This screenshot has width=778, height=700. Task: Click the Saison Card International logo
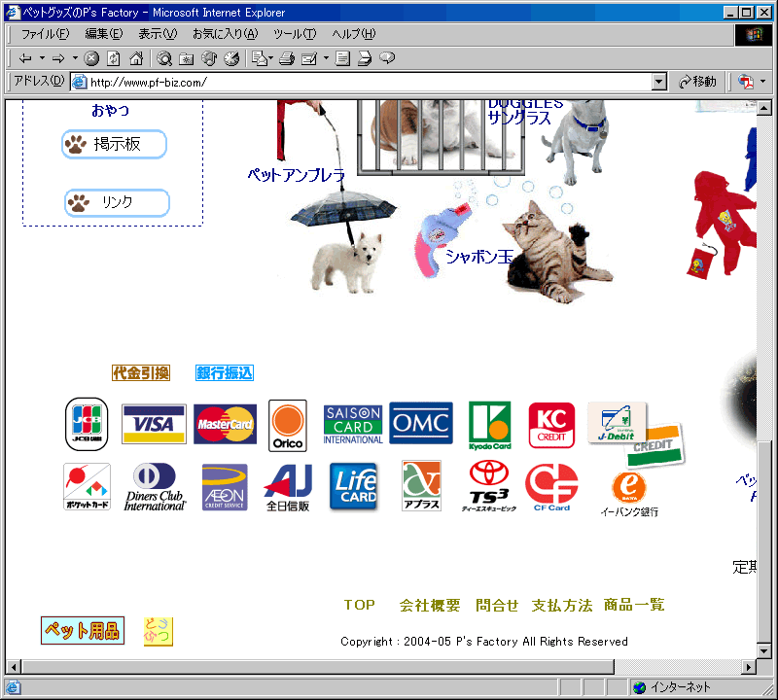[x=353, y=425]
